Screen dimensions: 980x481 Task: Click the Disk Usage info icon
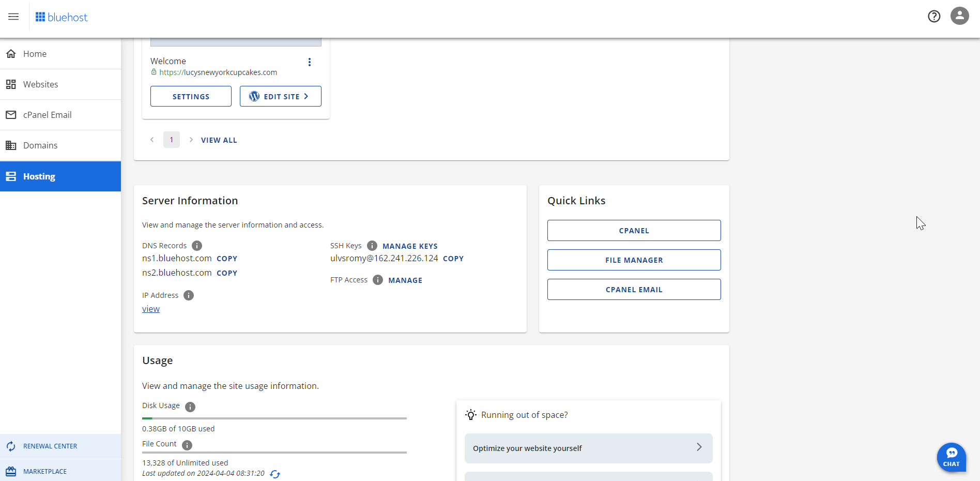point(190,407)
